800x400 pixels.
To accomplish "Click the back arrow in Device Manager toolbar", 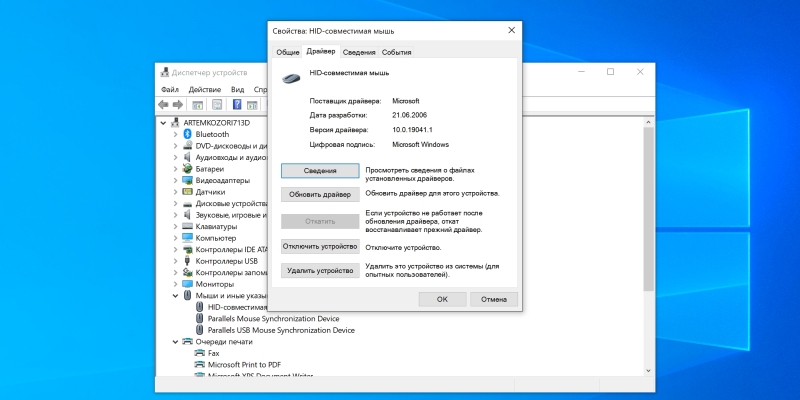I will [163, 104].
